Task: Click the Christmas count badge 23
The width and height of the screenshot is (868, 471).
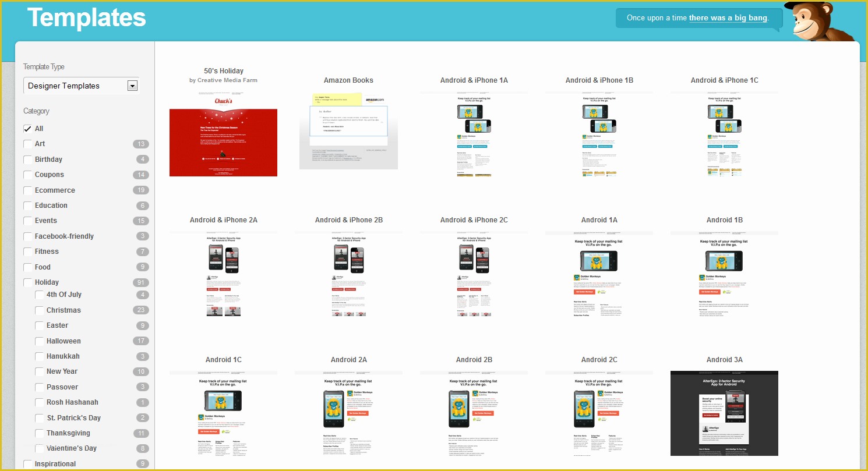Action: [x=140, y=310]
